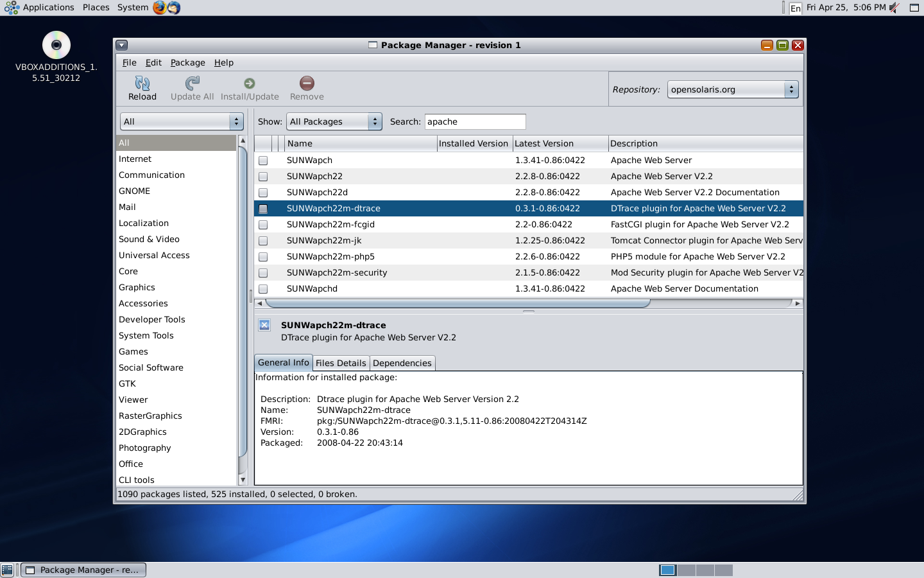This screenshot has height=578, width=924.
Task: Open the Help menu
Action: [x=224, y=62]
